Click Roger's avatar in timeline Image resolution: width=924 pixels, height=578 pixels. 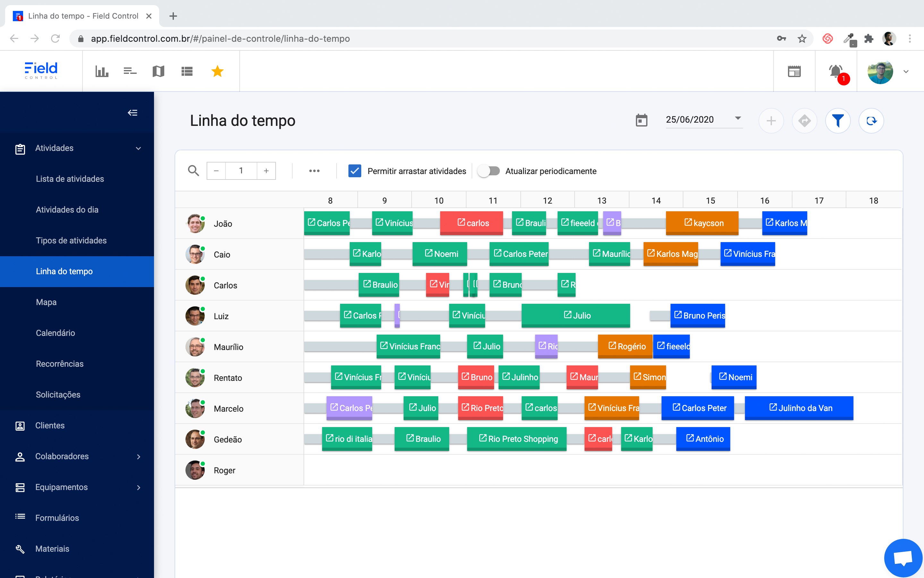click(195, 470)
